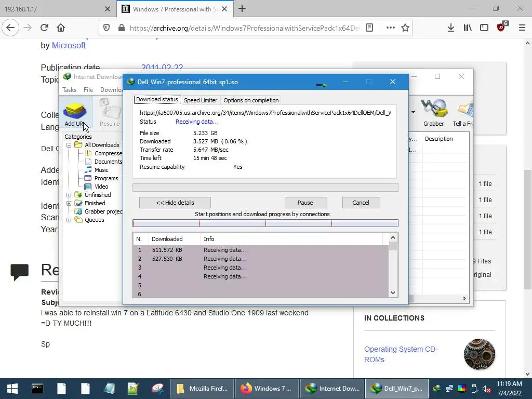Viewport: 532px width, 399px height.
Task: Open page actions three-dot menu
Action: coord(391,28)
